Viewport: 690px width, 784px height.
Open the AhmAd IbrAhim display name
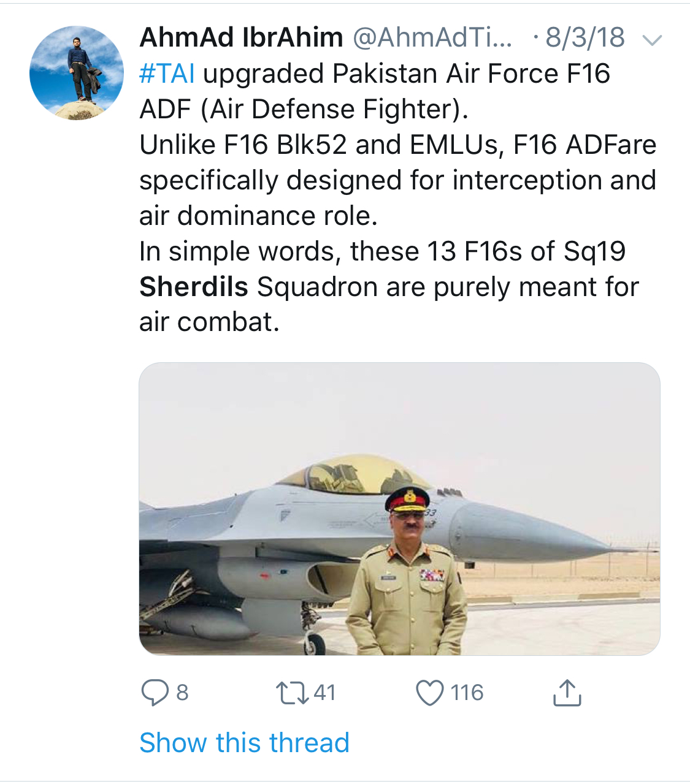click(x=241, y=38)
